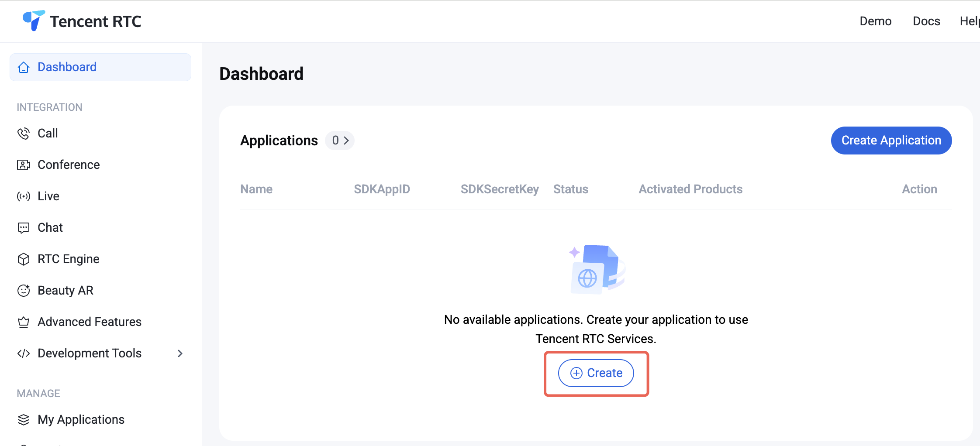Click the INTEGRATION section label
Image resolution: width=980 pixels, height=446 pixels.
(50, 107)
